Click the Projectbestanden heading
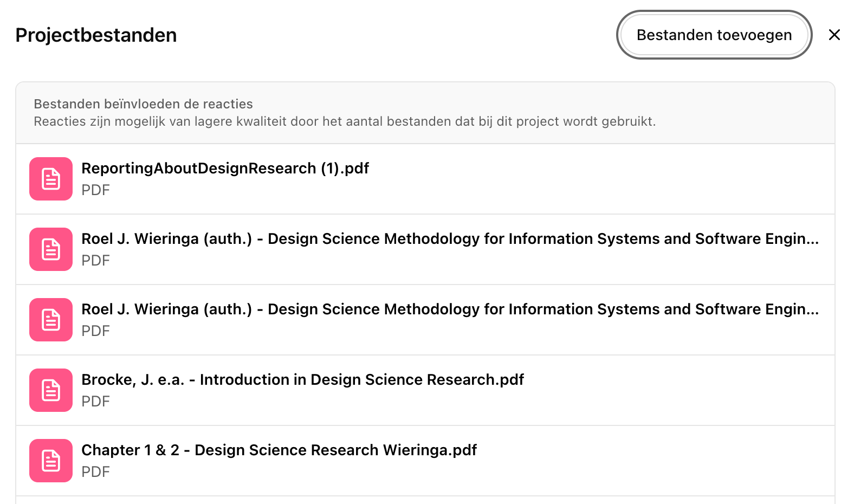 (x=96, y=35)
